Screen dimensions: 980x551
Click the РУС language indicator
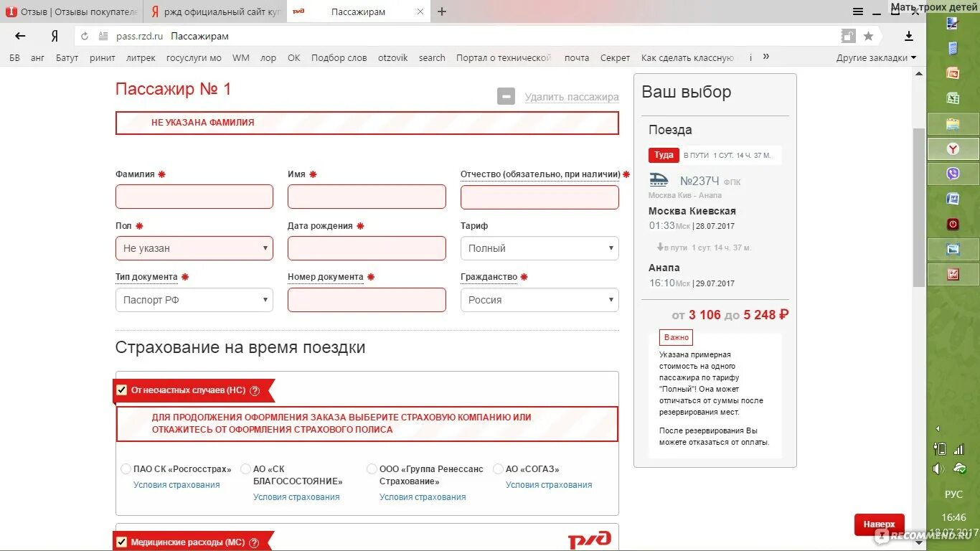click(x=953, y=495)
